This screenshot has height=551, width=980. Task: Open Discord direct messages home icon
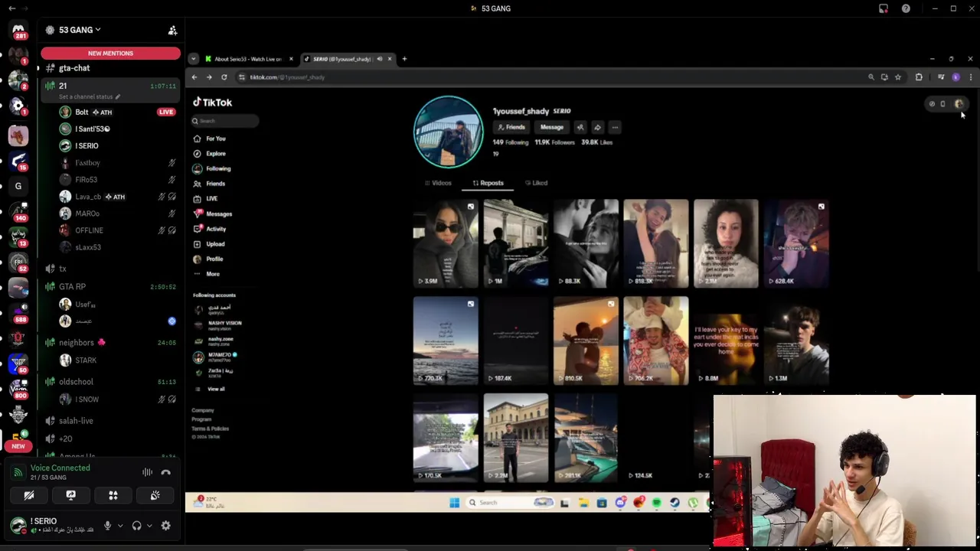[18, 29]
